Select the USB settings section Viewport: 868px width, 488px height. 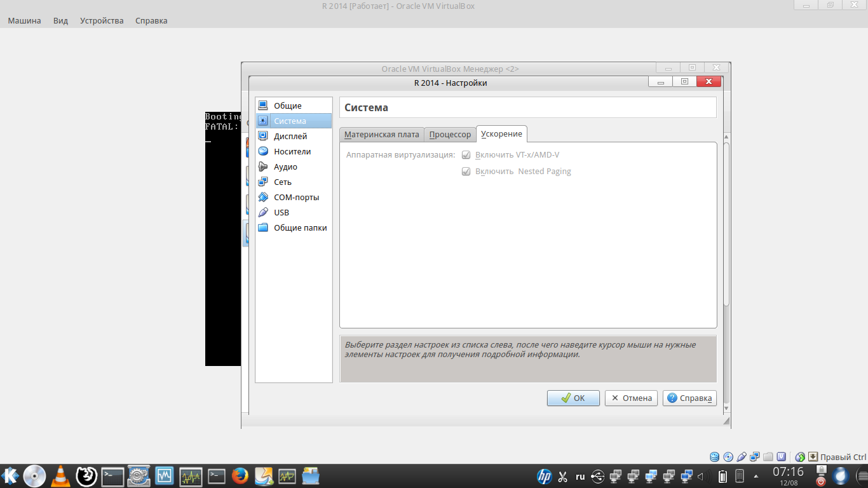pos(294,212)
